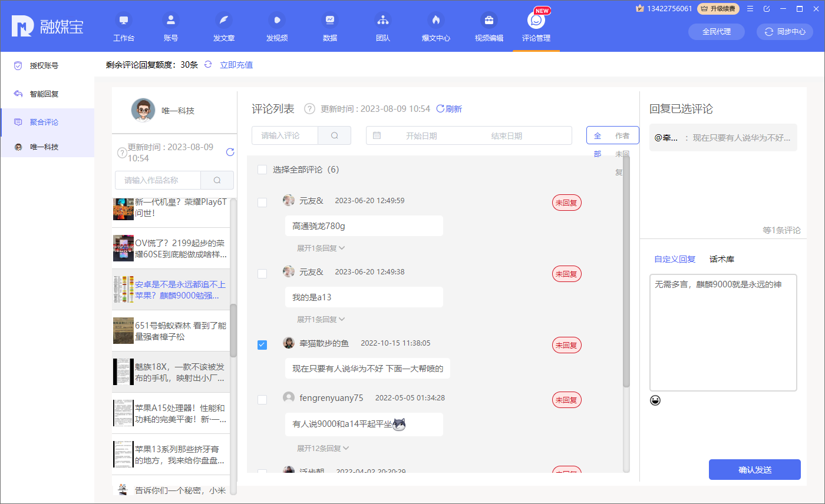Filter comments by 全部
This screenshot has height=504, width=825.
click(x=598, y=145)
